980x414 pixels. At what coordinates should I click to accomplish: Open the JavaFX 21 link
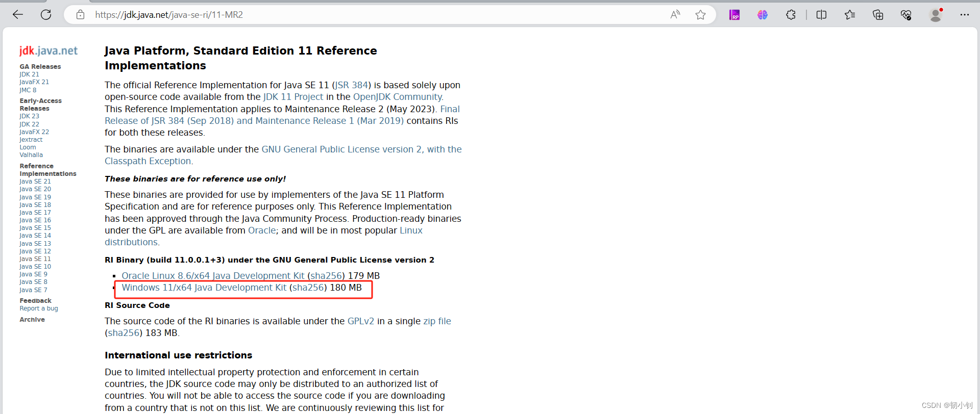34,82
